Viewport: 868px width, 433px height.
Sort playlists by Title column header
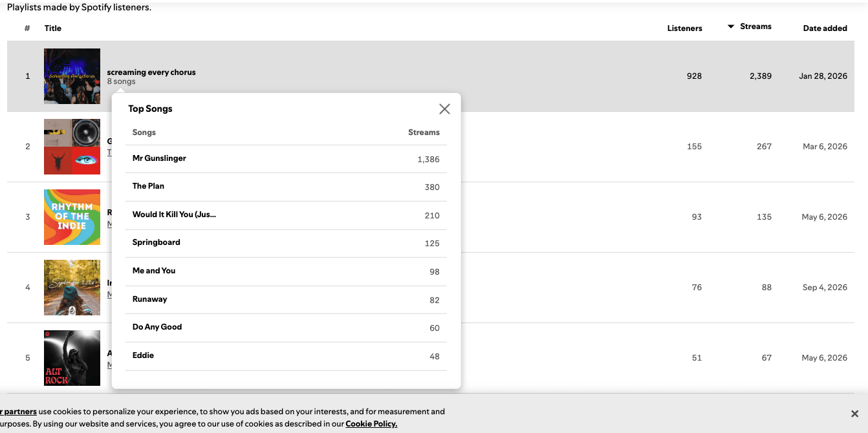53,28
